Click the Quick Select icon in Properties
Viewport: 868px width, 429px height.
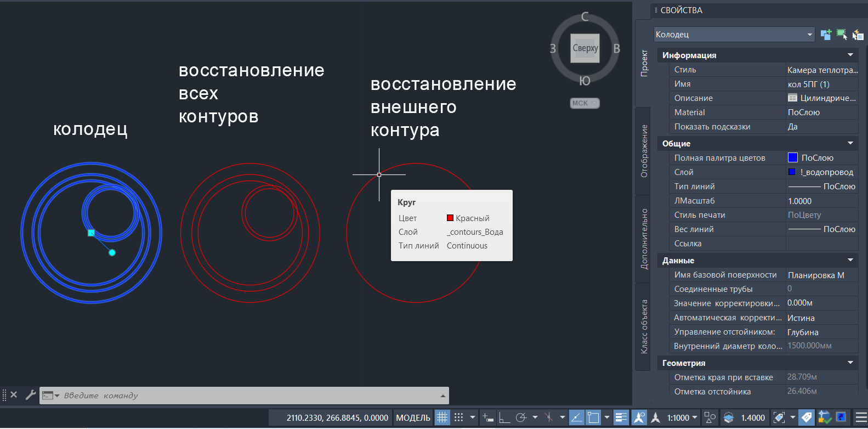858,35
